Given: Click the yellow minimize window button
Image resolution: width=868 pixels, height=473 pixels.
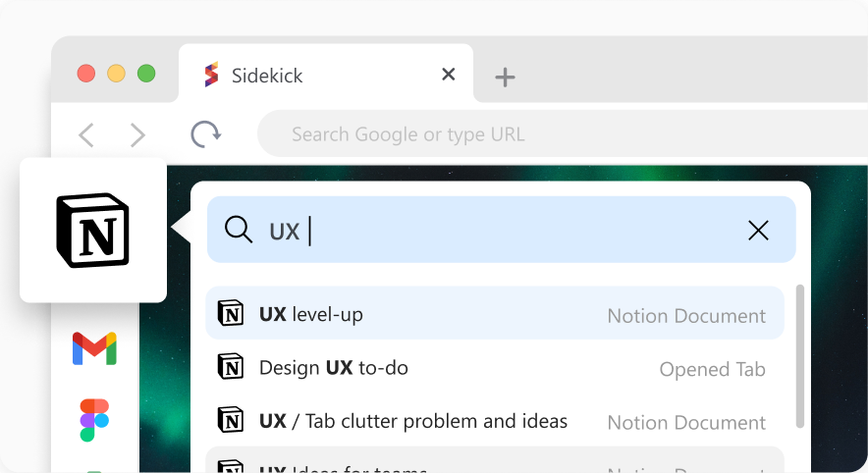Looking at the screenshot, I should pyautogui.click(x=116, y=74).
